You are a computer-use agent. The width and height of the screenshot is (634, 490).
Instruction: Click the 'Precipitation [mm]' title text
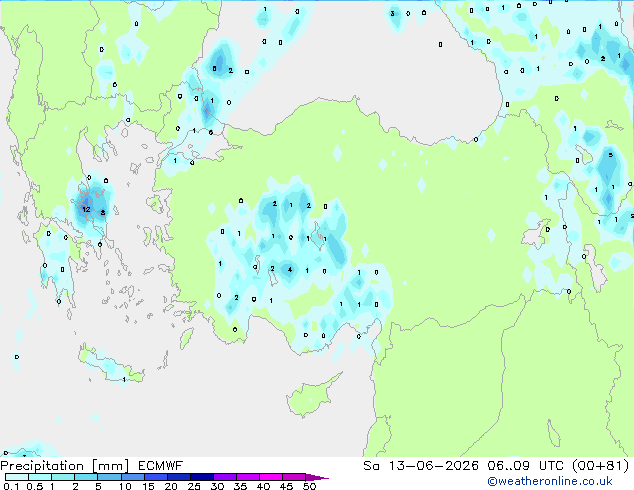[x=65, y=466]
